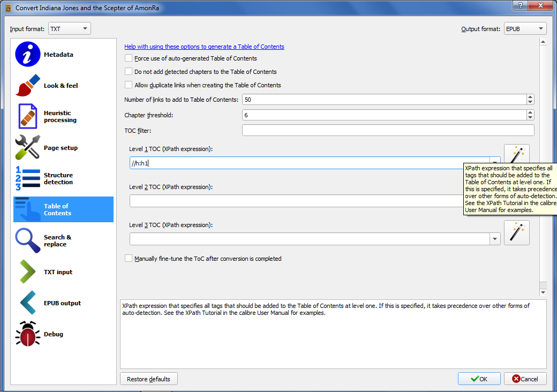Image resolution: width=557 pixels, height=392 pixels.
Task: Click the TOC filter text field
Action: 388,131
